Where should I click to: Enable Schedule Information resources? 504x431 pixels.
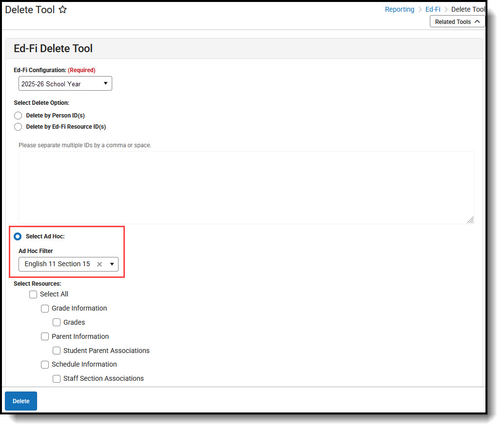(45, 364)
